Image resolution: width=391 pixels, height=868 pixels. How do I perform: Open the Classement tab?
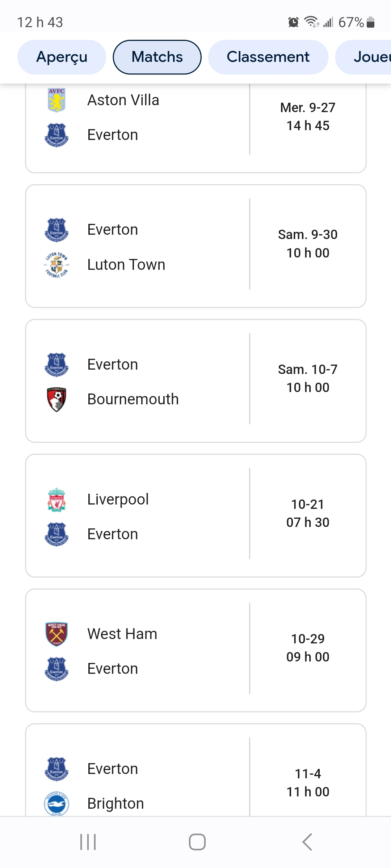pos(268,57)
